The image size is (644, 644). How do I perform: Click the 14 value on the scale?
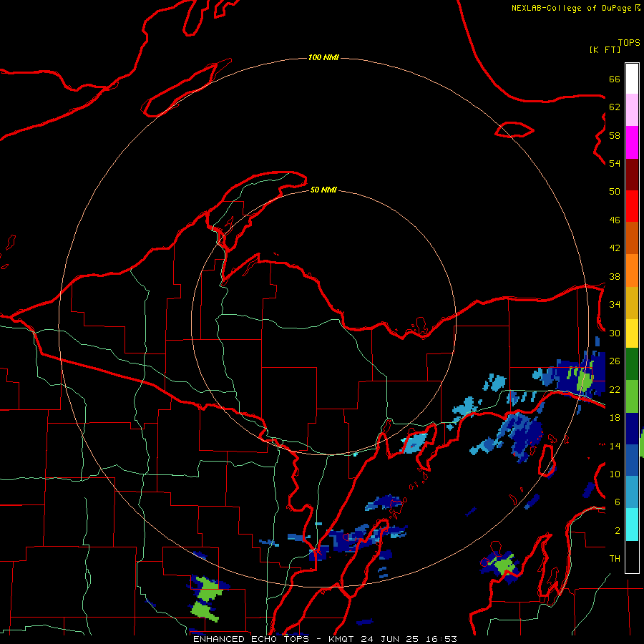point(615,446)
